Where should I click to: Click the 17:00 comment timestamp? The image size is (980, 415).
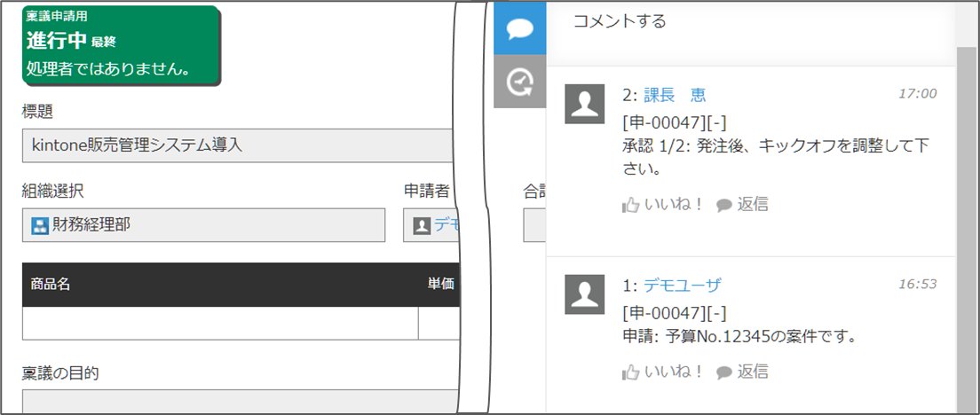tap(917, 94)
